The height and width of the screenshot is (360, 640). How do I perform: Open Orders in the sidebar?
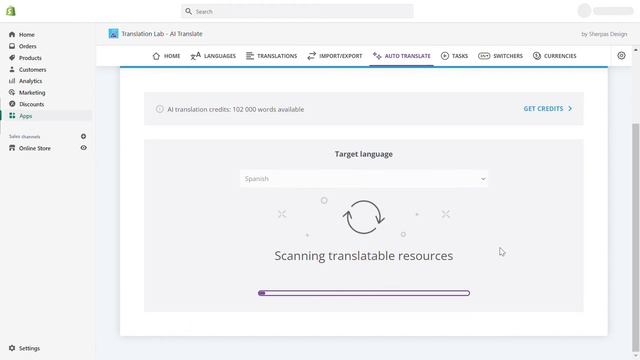[27, 46]
